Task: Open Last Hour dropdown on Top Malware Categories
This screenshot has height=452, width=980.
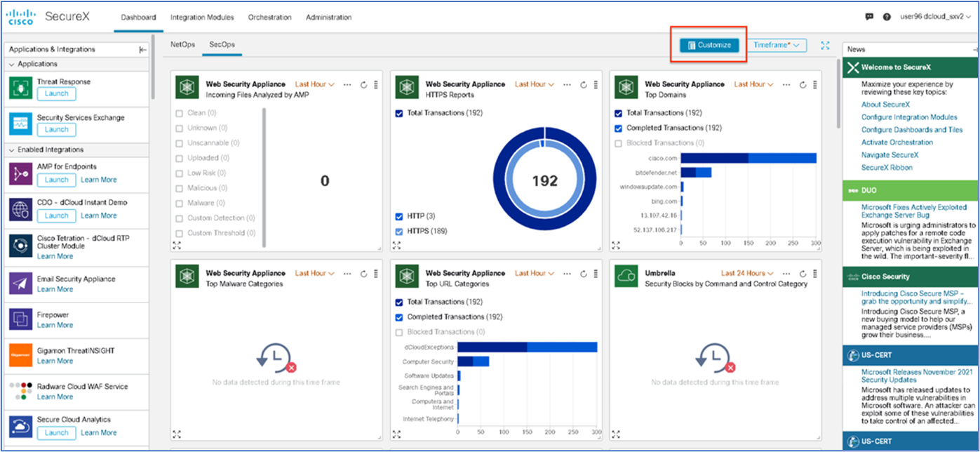Action: click(315, 273)
